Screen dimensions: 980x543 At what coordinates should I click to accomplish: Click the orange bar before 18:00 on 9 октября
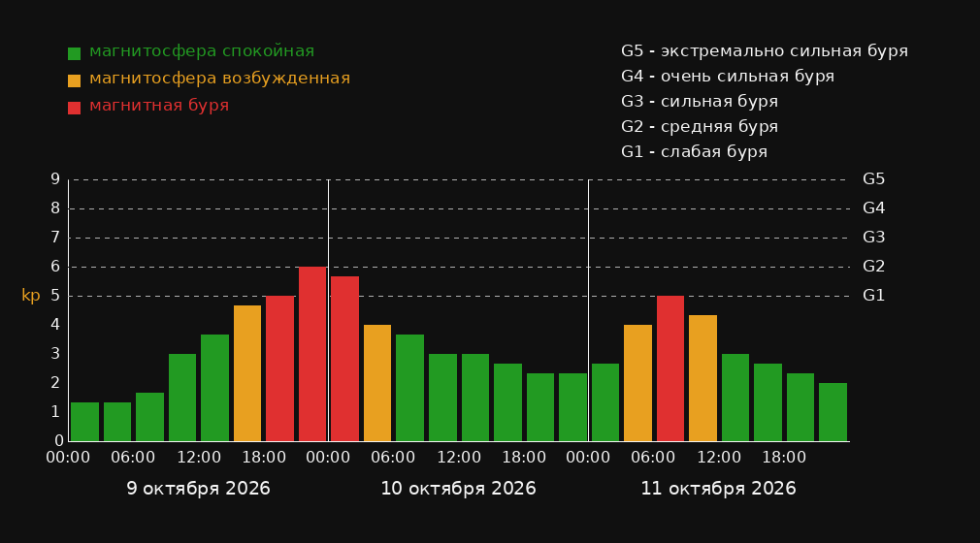[247, 373]
